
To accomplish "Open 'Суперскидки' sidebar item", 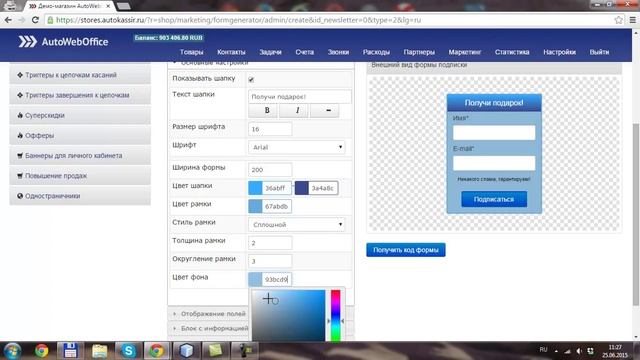I will click(x=80, y=115).
